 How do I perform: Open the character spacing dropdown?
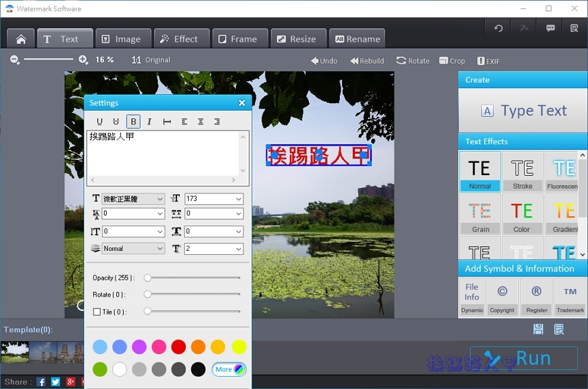(214, 213)
